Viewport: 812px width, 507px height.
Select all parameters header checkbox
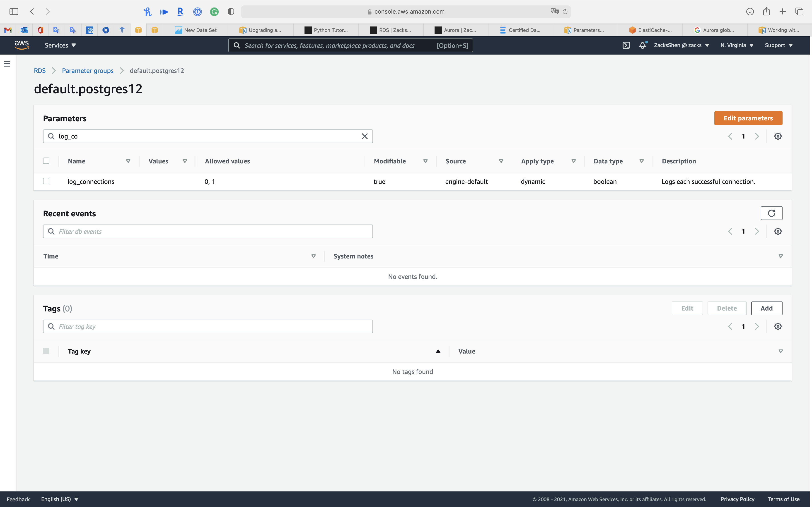point(46,161)
